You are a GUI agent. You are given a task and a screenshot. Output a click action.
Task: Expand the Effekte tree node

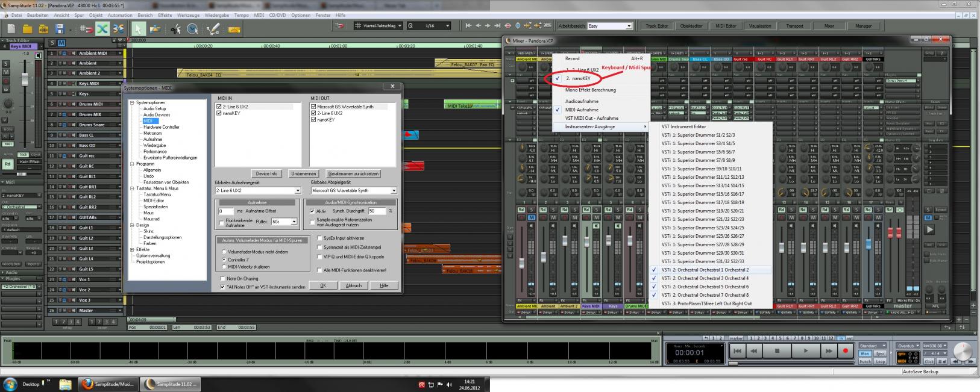[131, 249]
